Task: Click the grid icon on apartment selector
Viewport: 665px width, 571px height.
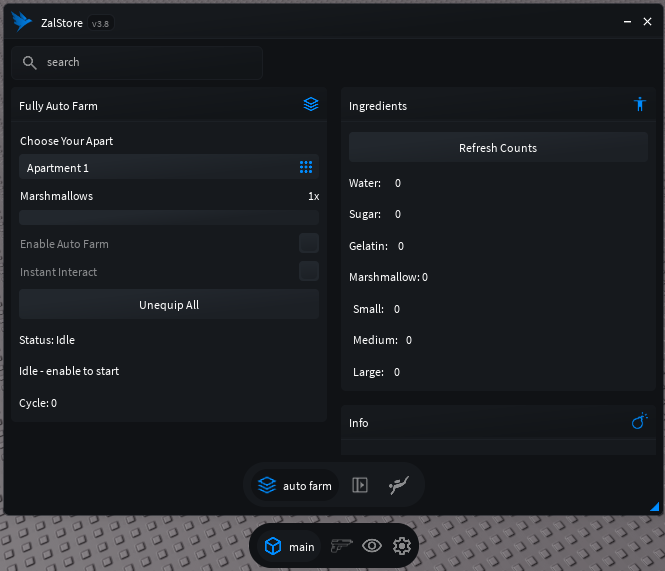Action: click(306, 168)
